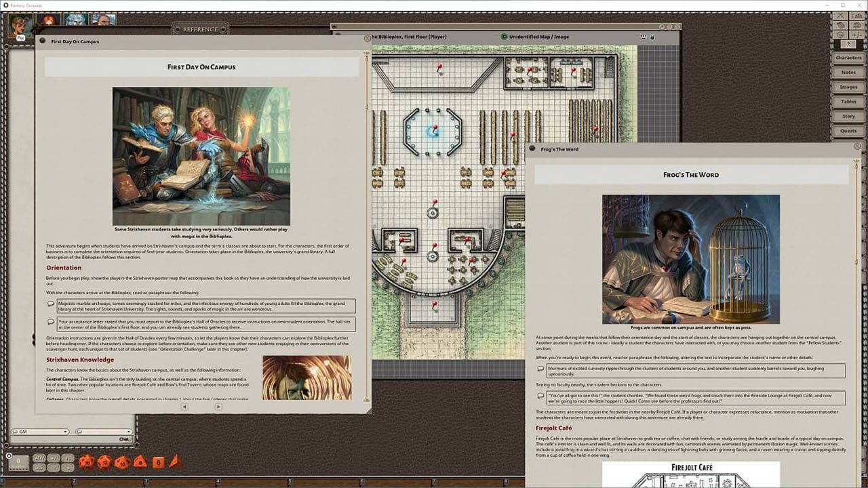Screen dimensions: 868x488
Task: Pick the d12 die
Action: pyautogui.click(x=104, y=463)
